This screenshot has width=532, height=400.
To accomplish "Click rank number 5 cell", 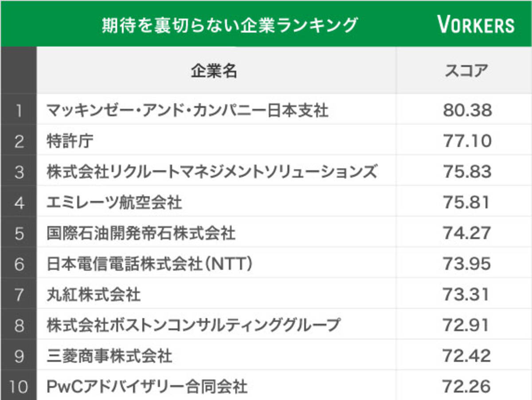I will pos(19,233).
